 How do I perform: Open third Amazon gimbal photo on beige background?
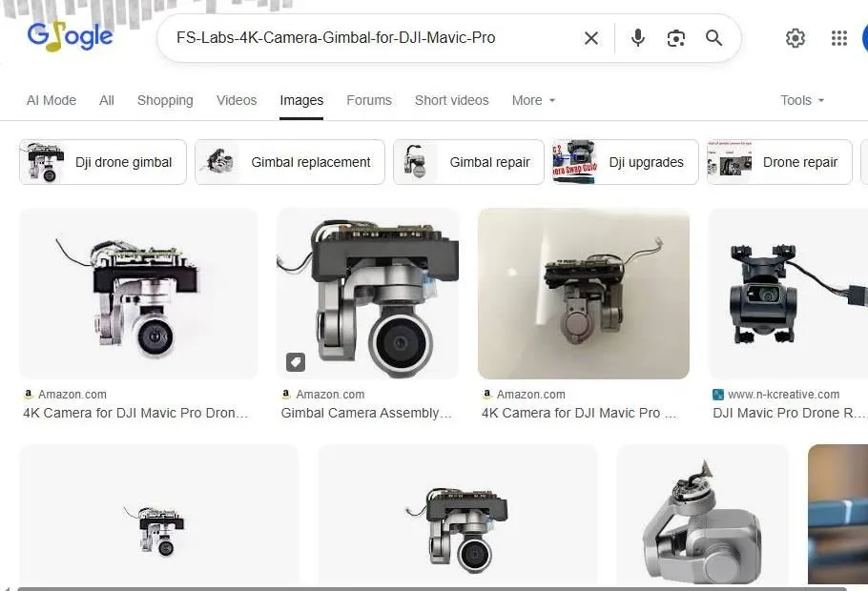point(584,294)
